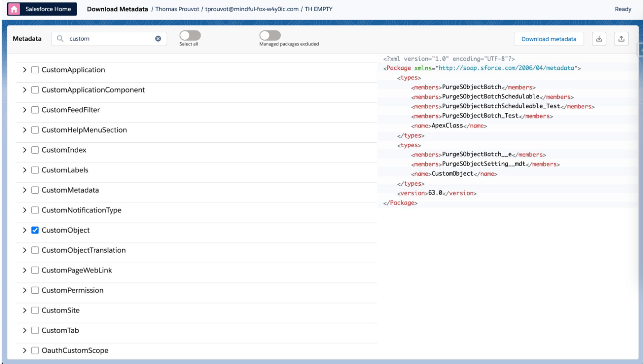This screenshot has width=643, height=364.
Task: Uncheck the CustomObject checkbox
Action: 35,230
